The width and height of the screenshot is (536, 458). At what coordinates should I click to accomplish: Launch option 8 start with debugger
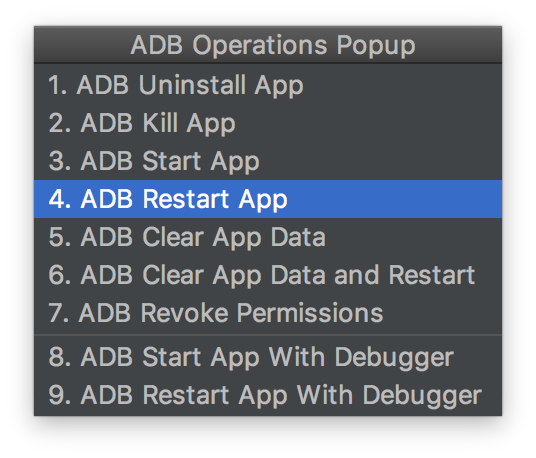(x=268, y=357)
